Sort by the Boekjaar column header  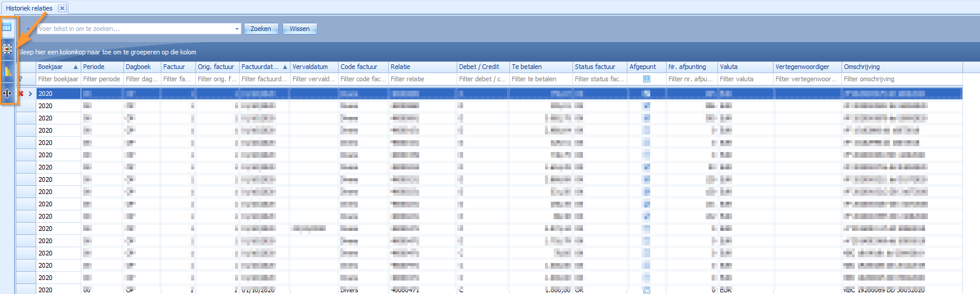[58, 67]
